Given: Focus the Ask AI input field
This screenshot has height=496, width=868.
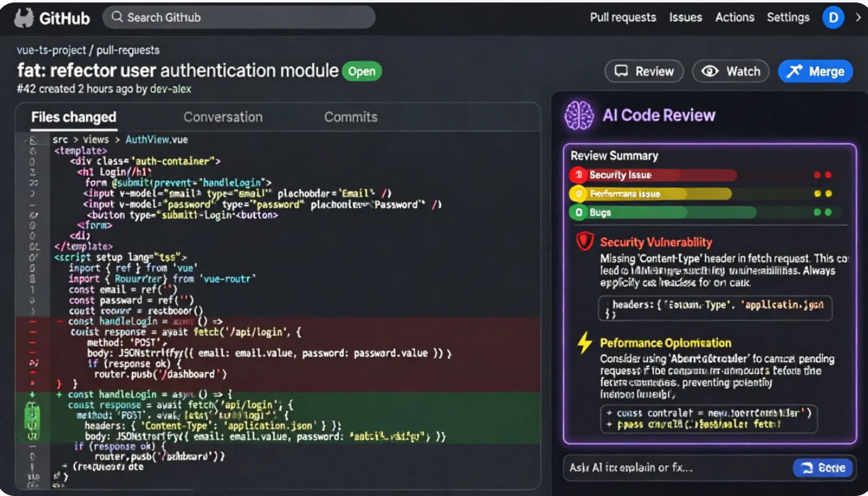Looking at the screenshot, I should point(678,468).
